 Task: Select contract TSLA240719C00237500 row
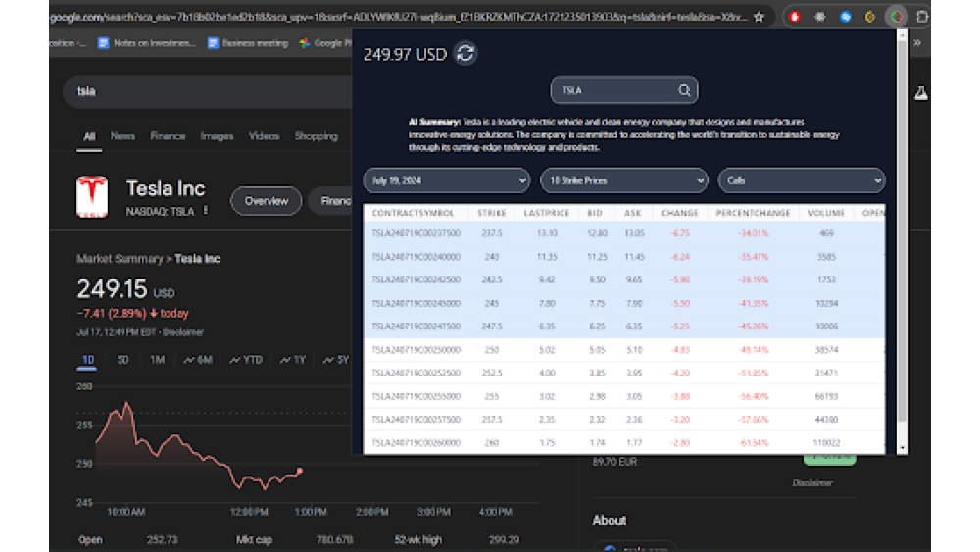(623, 233)
